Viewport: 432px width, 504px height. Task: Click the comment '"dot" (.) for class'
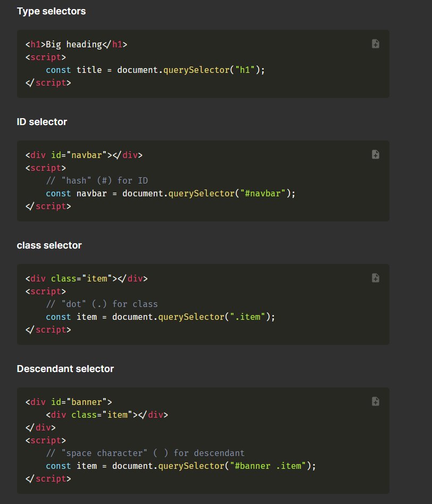pyautogui.click(x=102, y=304)
